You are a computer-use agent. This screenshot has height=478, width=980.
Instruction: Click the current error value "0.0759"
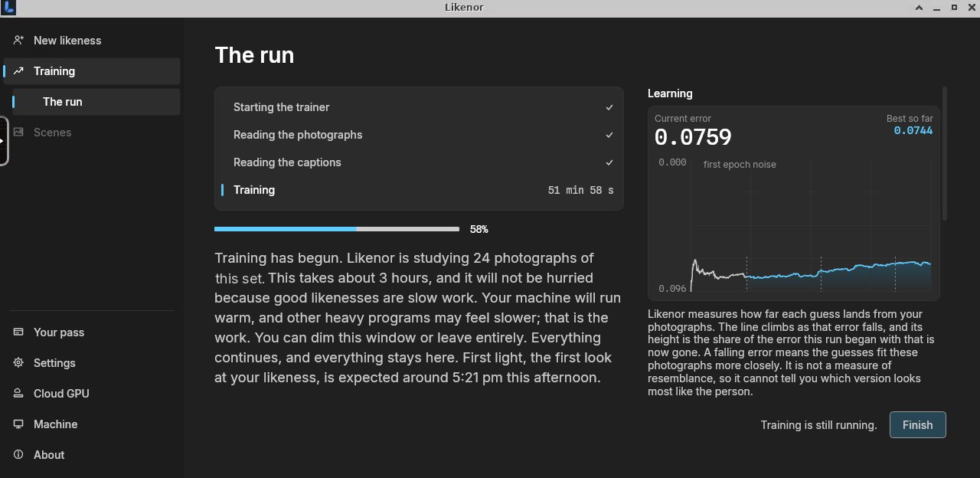pos(693,138)
